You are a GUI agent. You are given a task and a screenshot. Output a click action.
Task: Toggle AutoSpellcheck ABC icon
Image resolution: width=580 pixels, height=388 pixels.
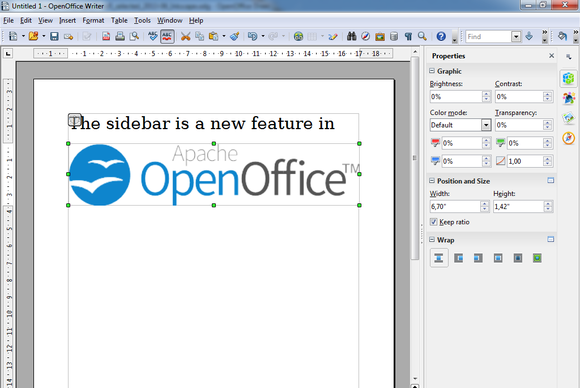(167, 36)
